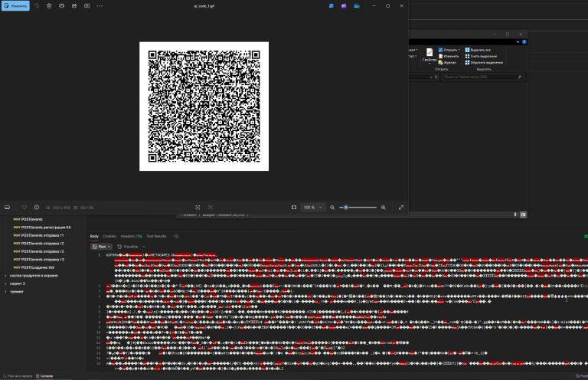Open the purple Clipchamp icon in Photos
The height and width of the screenshot is (380, 588).
344,6
